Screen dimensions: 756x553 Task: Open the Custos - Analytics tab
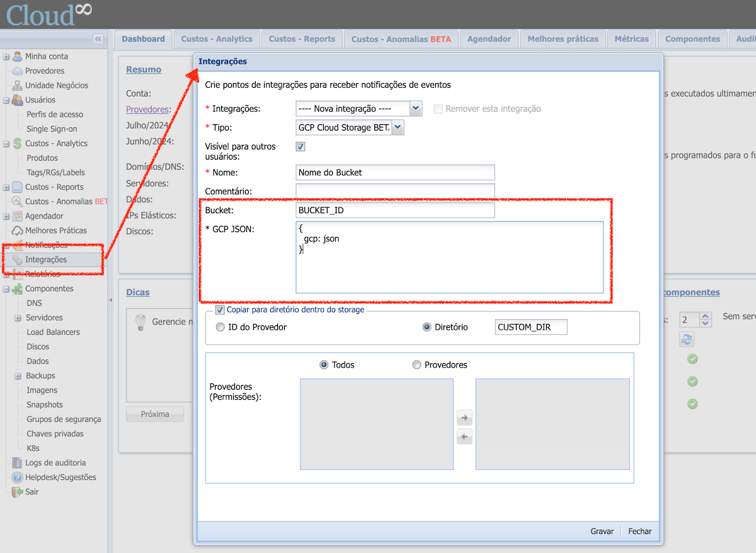[x=217, y=39]
